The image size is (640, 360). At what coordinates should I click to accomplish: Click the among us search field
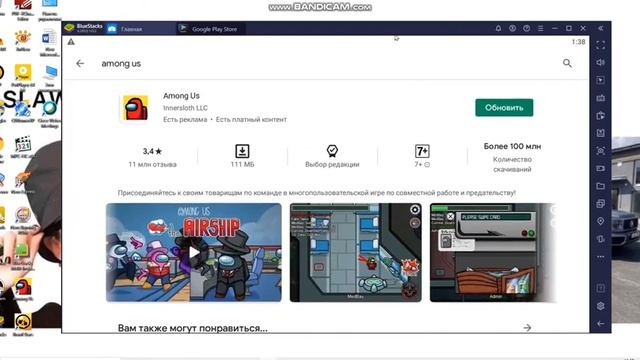[x=121, y=64]
